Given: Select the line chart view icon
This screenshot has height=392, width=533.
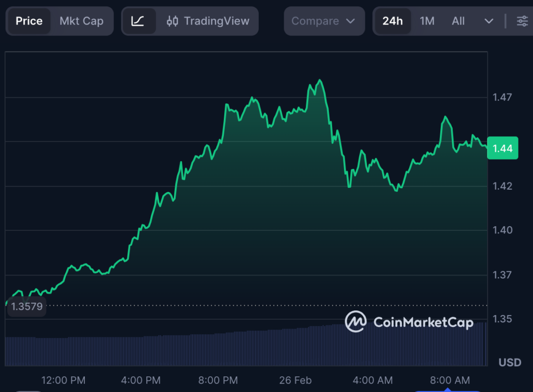Looking at the screenshot, I should [137, 21].
